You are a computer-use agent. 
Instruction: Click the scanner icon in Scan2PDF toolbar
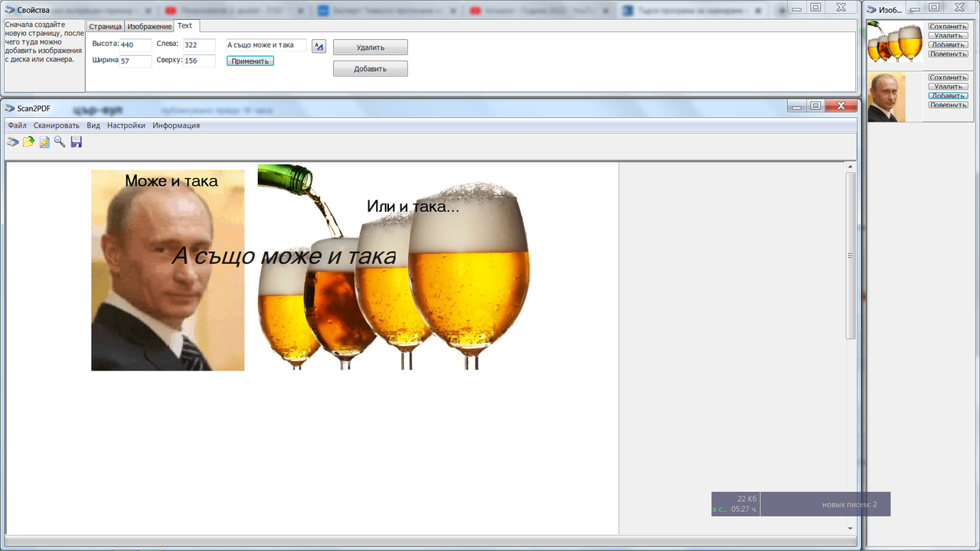tap(12, 142)
